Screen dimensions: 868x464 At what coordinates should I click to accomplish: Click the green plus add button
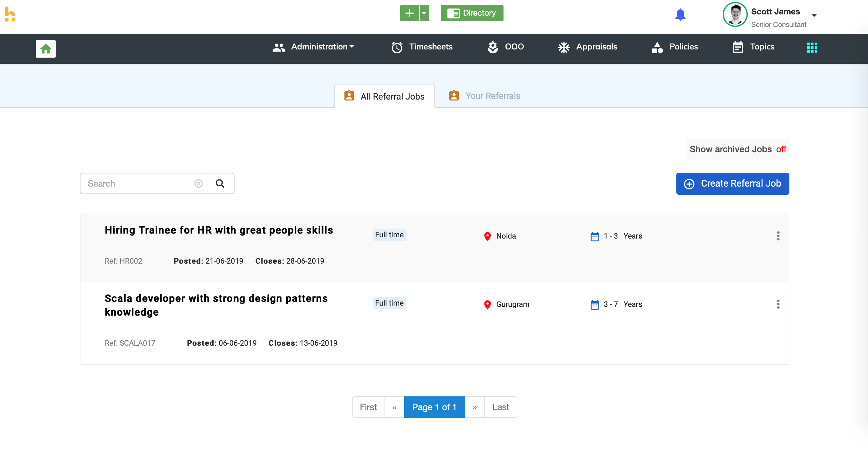(409, 13)
